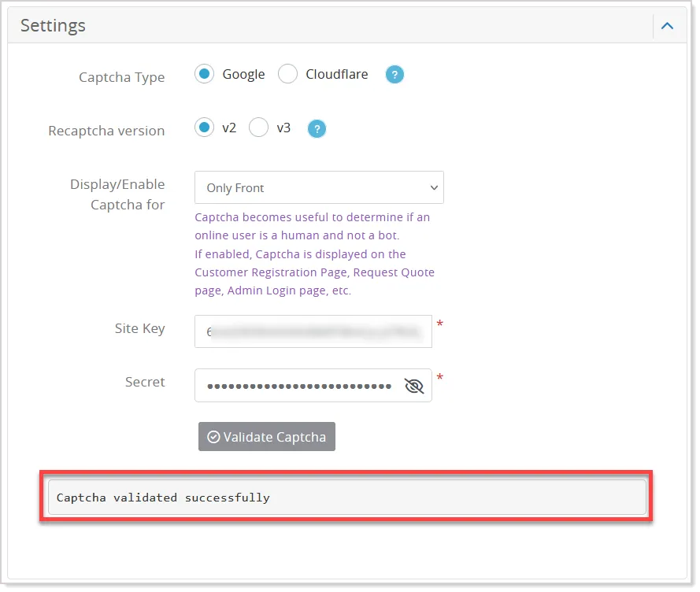Viewport: 700px width, 592px height.
Task: Click help text 'Customer Registration Page, Request Quote'
Action: pyautogui.click(x=315, y=272)
